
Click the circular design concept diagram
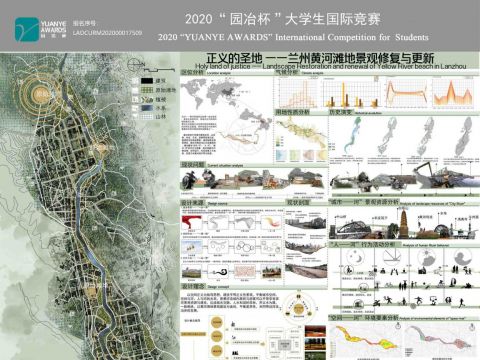pyautogui.click(x=299, y=307)
